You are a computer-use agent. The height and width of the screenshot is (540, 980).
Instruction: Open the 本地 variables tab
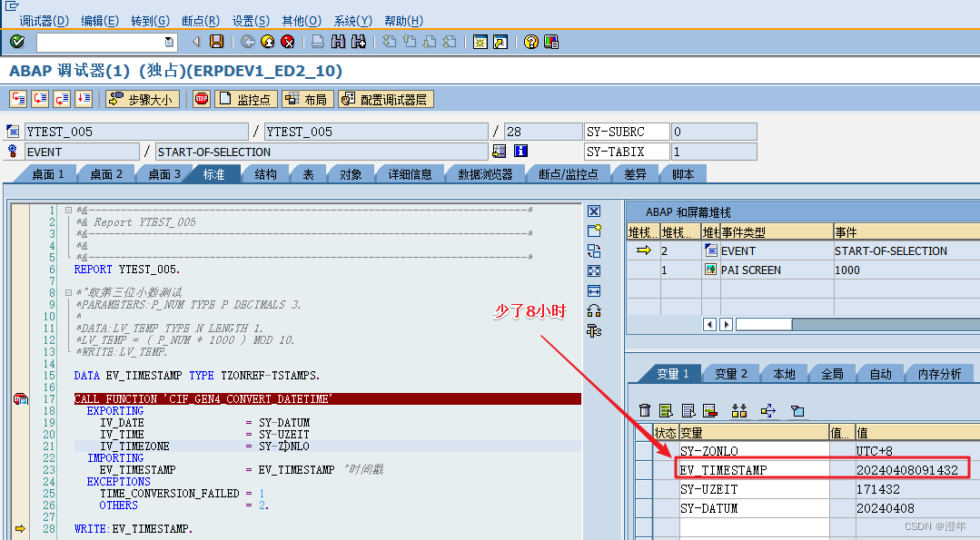click(x=784, y=373)
